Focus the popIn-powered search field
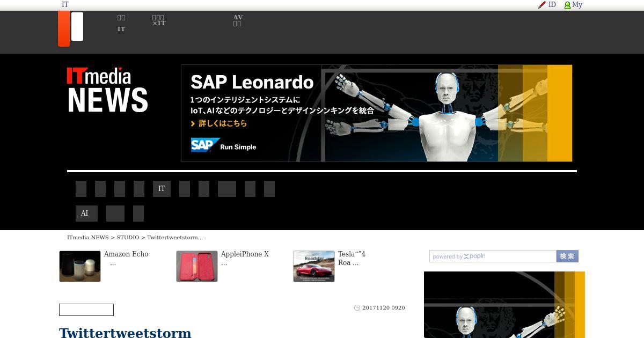This screenshot has width=644, height=338. (493, 256)
